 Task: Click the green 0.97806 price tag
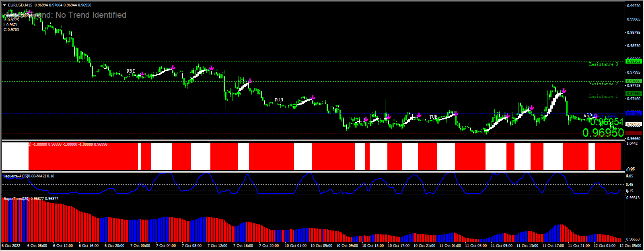[x=634, y=81]
